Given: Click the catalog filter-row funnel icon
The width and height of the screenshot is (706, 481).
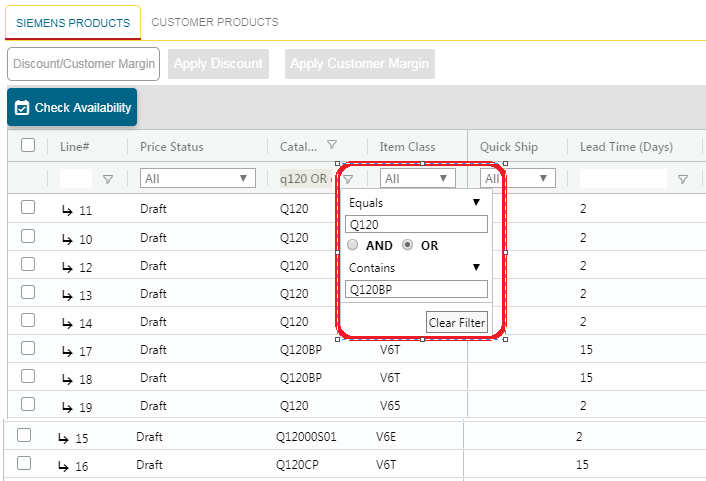Looking at the screenshot, I should coord(348,179).
